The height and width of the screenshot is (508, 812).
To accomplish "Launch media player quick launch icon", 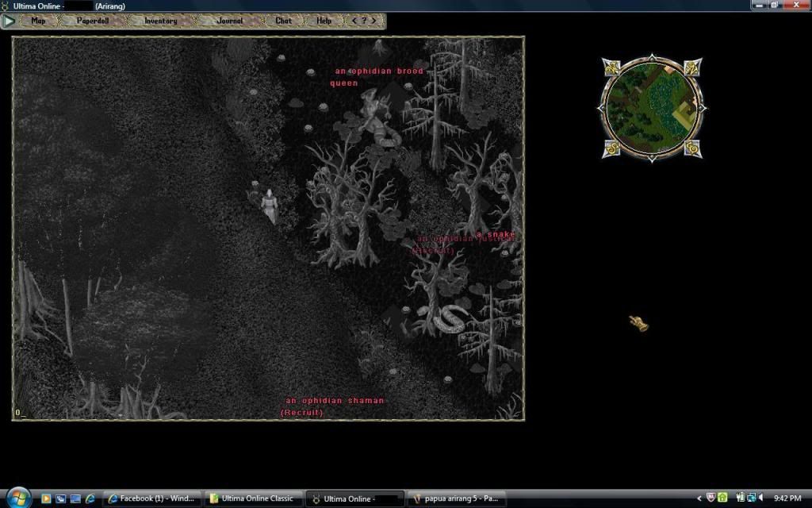I will pos(46,498).
